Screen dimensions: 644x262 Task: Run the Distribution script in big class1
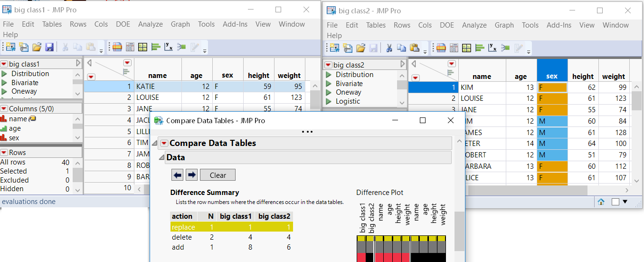pyautogui.click(x=30, y=74)
